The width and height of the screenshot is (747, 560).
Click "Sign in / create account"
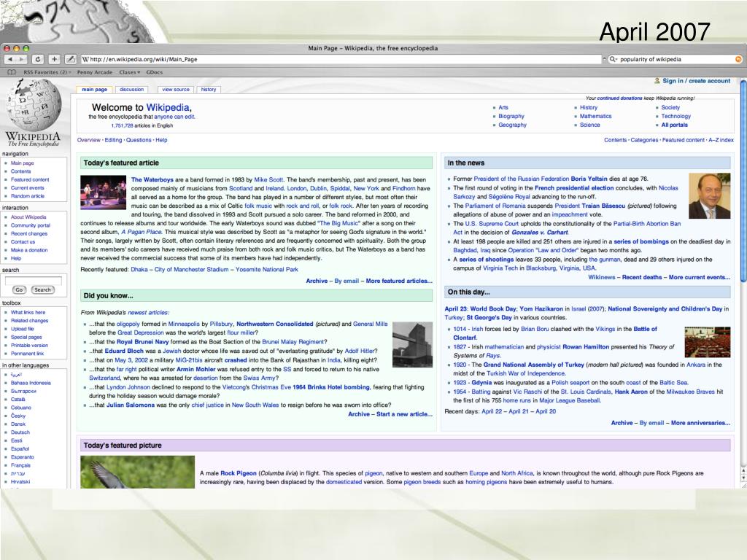[x=696, y=81]
